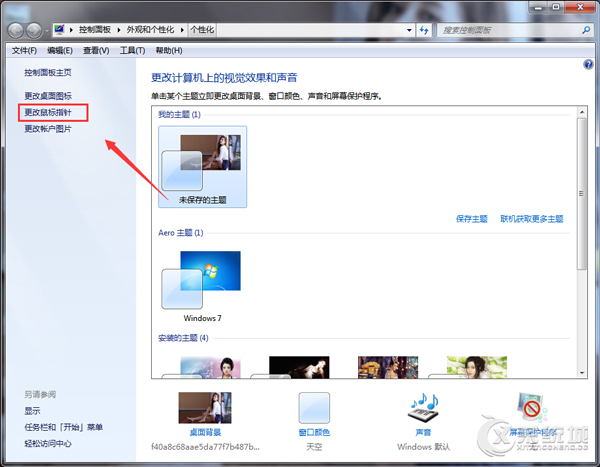Open the 桌面背景 desktop background icon
This screenshot has width=600, height=467.
pyautogui.click(x=205, y=408)
